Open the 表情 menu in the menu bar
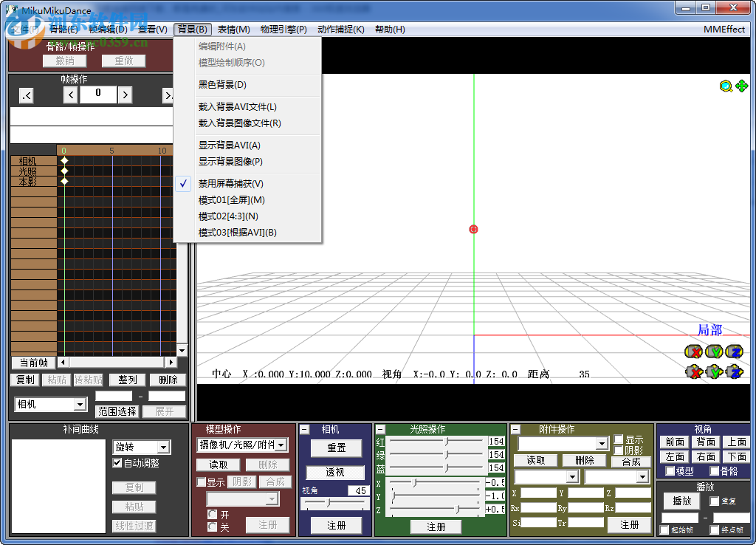This screenshot has height=545, width=756. [x=233, y=29]
